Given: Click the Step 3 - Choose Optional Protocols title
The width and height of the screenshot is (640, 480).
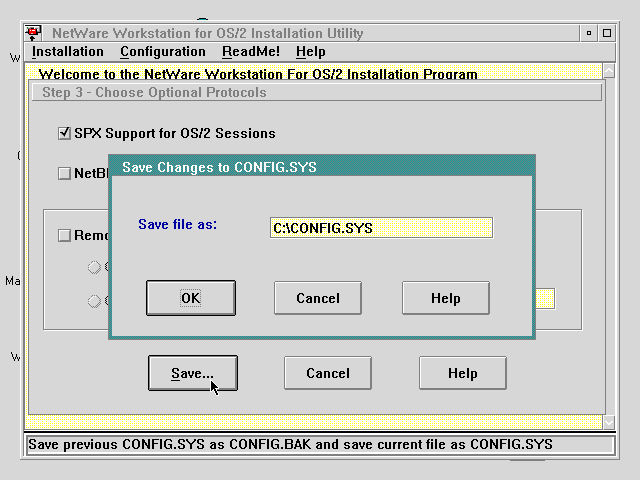Looking at the screenshot, I should click(x=317, y=93).
